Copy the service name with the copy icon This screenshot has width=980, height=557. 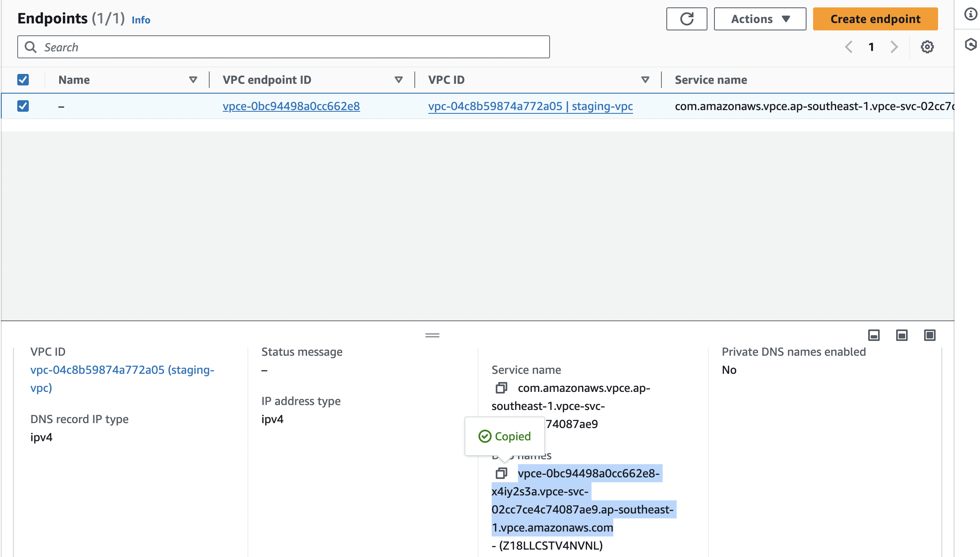[501, 388]
